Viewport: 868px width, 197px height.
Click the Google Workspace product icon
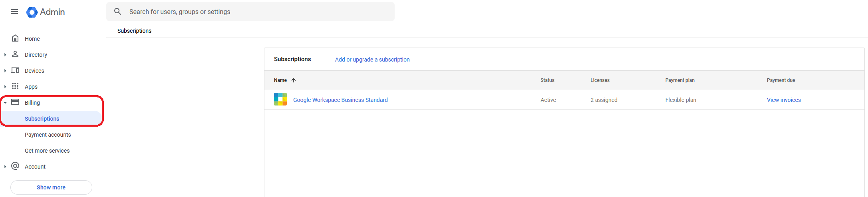[x=280, y=99]
